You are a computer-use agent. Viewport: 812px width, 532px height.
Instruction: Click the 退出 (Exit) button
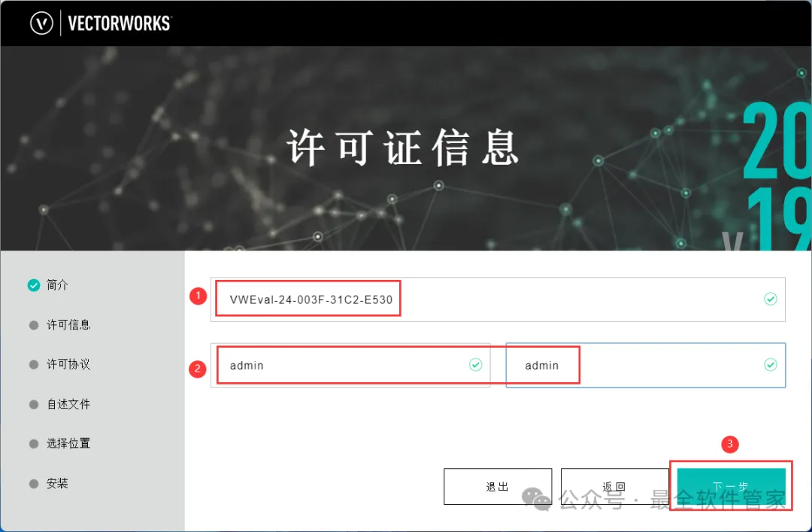[498, 486]
